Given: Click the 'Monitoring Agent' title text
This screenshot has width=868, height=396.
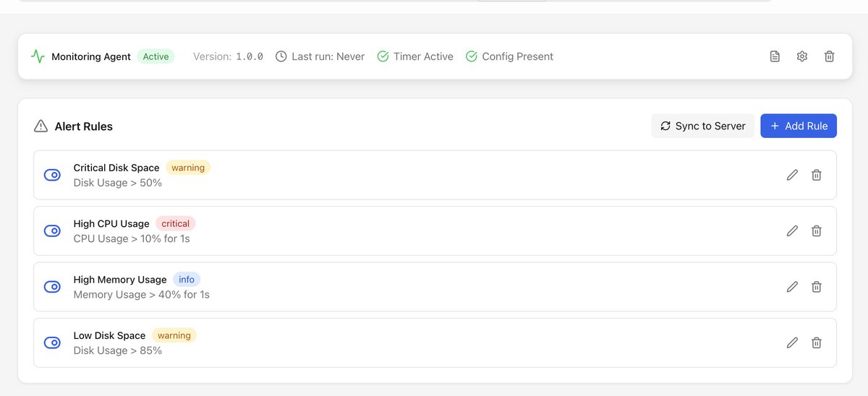Looking at the screenshot, I should tap(91, 56).
